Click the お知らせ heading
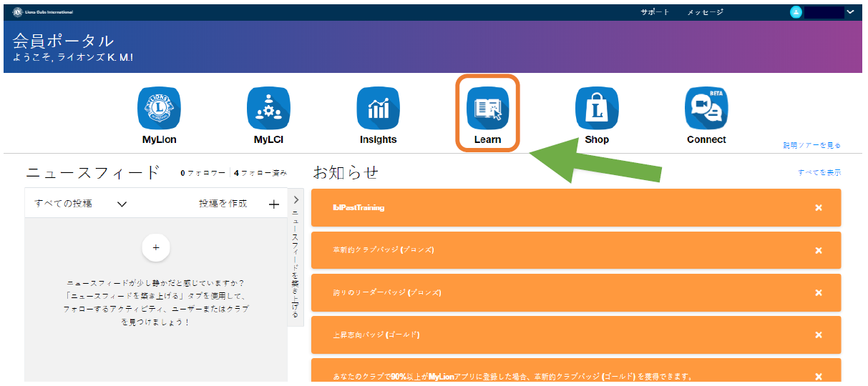The width and height of the screenshot is (868, 386). 346,172
